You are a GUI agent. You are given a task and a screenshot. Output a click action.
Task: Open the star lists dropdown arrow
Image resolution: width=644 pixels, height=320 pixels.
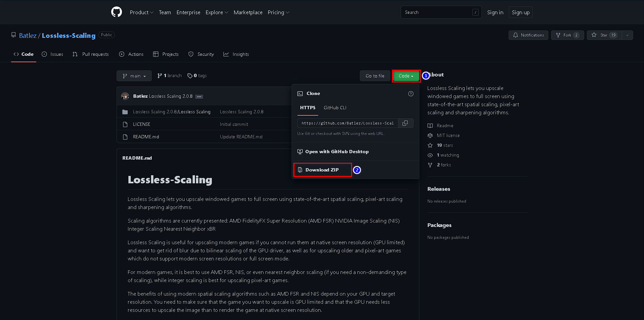click(627, 35)
